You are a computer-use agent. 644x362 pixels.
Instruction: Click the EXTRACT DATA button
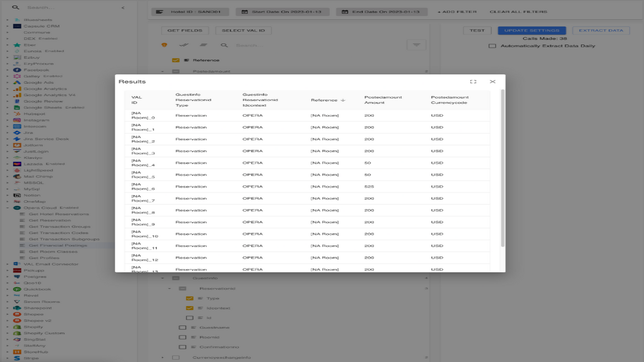(601, 31)
